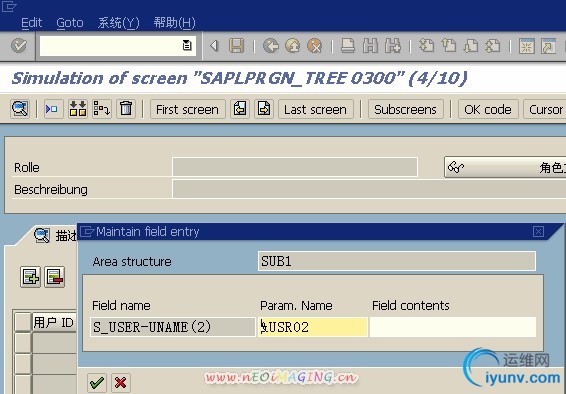Click the remove row table icon
This screenshot has height=394, width=566.
click(55, 277)
